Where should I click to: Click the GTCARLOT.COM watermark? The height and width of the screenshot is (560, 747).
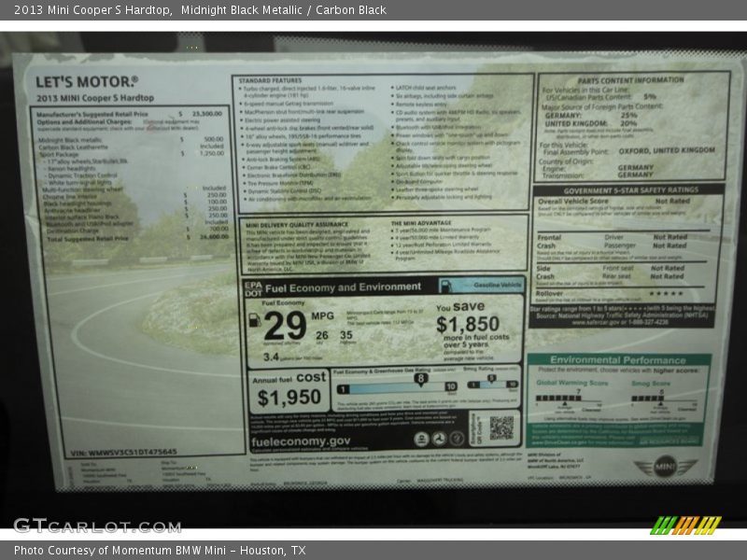(96, 525)
